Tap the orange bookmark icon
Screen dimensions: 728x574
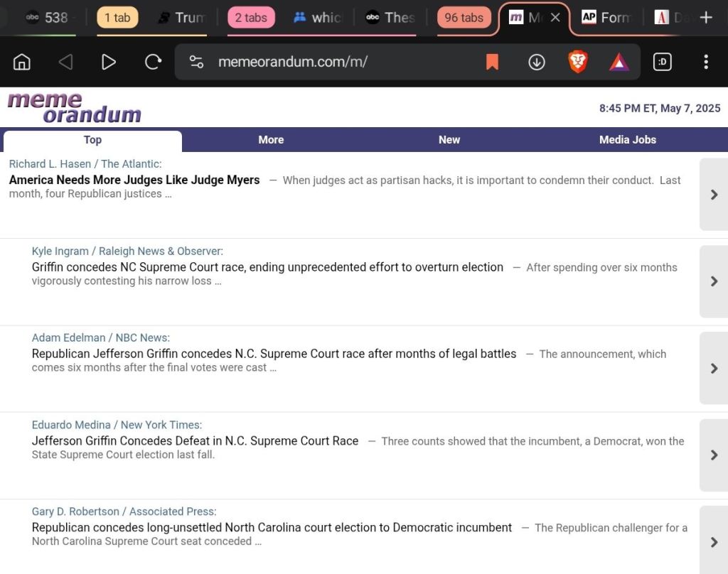click(492, 62)
